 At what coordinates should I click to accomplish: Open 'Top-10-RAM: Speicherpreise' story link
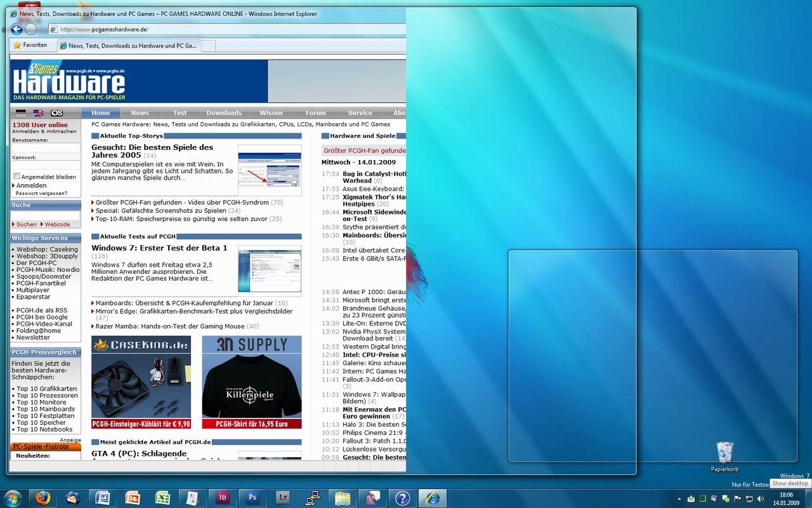[181, 218]
